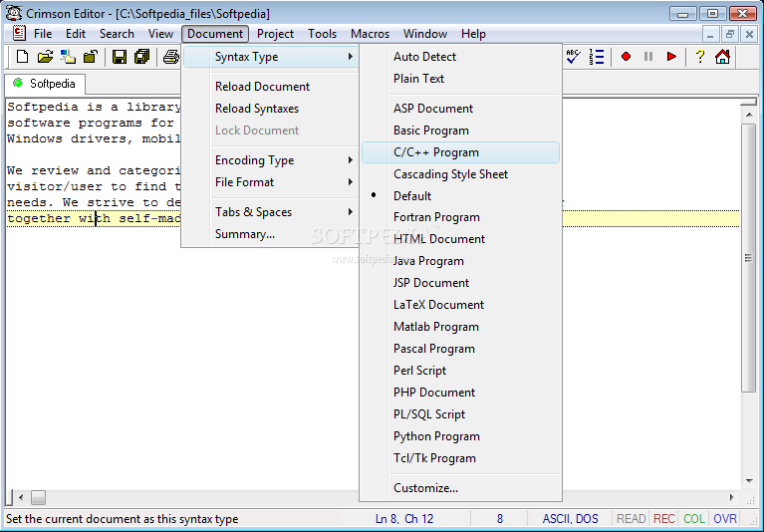
Task: Click the home page house icon
Action: tap(722, 57)
